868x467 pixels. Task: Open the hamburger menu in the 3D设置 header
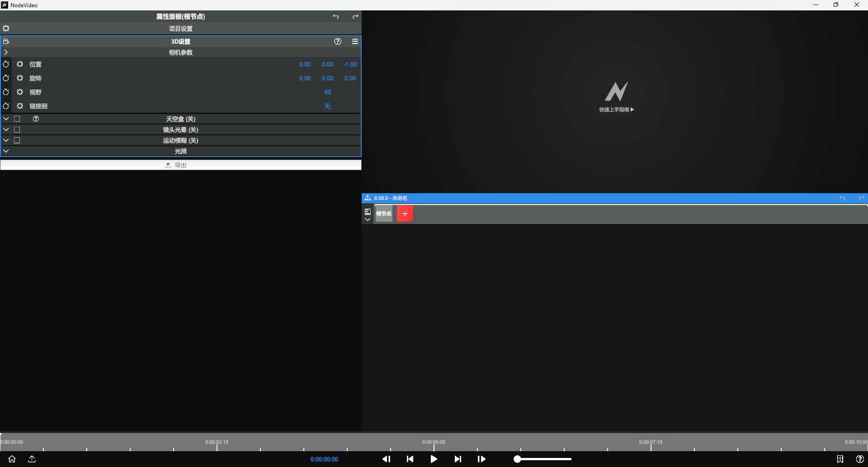tap(355, 41)
